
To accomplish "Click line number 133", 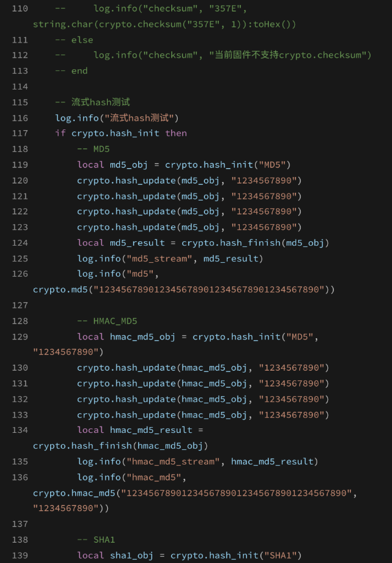I will [20, 414].
